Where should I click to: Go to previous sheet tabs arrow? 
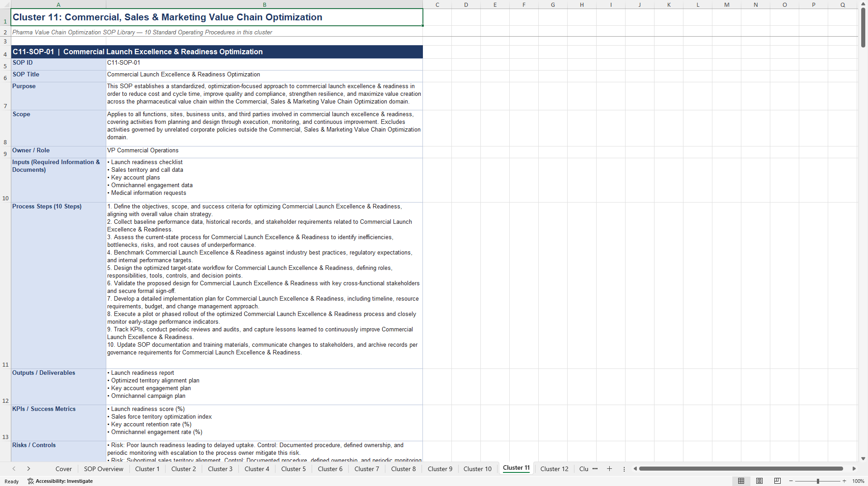point(14,469)
